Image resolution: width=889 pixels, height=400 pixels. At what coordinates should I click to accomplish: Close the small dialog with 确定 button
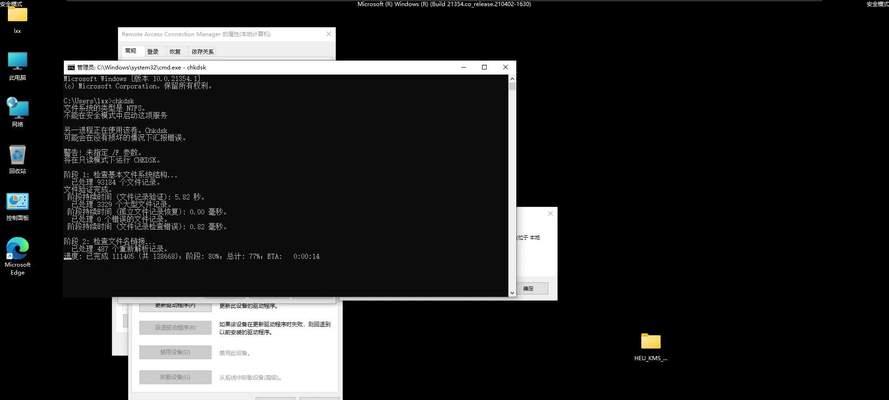(x=551, y=214)
